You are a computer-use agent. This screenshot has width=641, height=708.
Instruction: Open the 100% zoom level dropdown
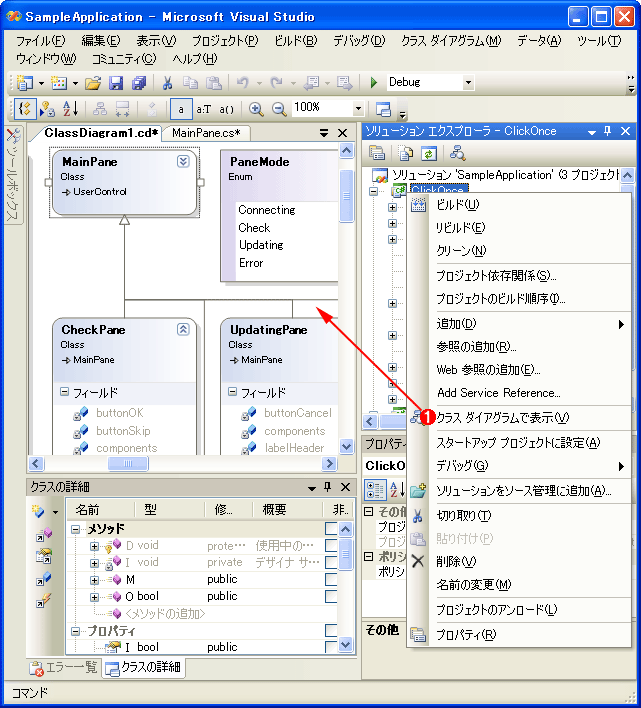tap(358, 108)
